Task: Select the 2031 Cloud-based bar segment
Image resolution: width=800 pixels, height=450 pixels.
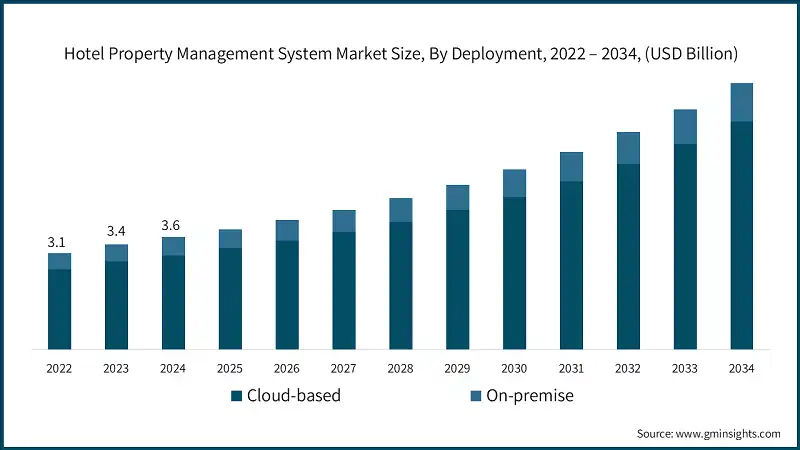Action: (x=571, y=265)
